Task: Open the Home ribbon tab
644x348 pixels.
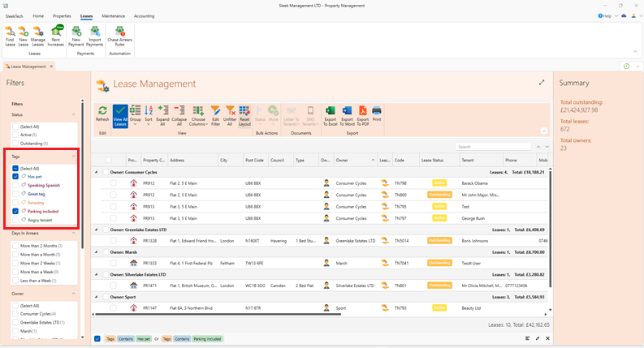Action: (x=38, y=16)
